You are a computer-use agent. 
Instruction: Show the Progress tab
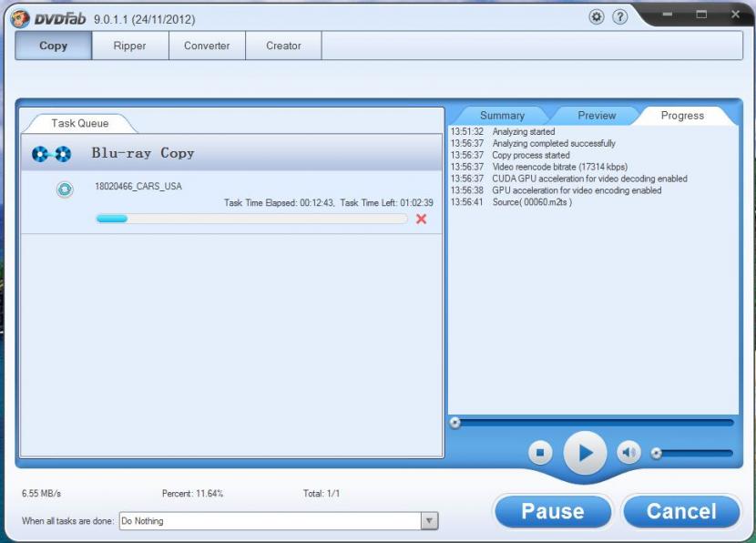(682, 116)
